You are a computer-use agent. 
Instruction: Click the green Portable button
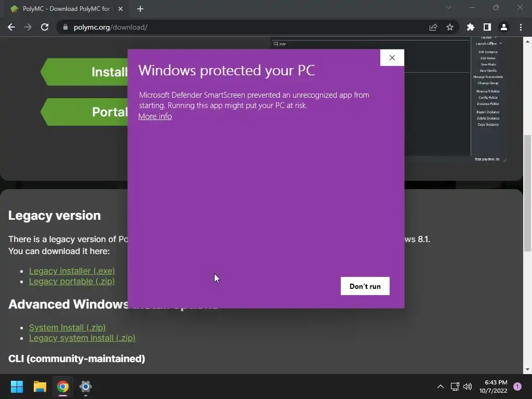(x=85, y=112)
